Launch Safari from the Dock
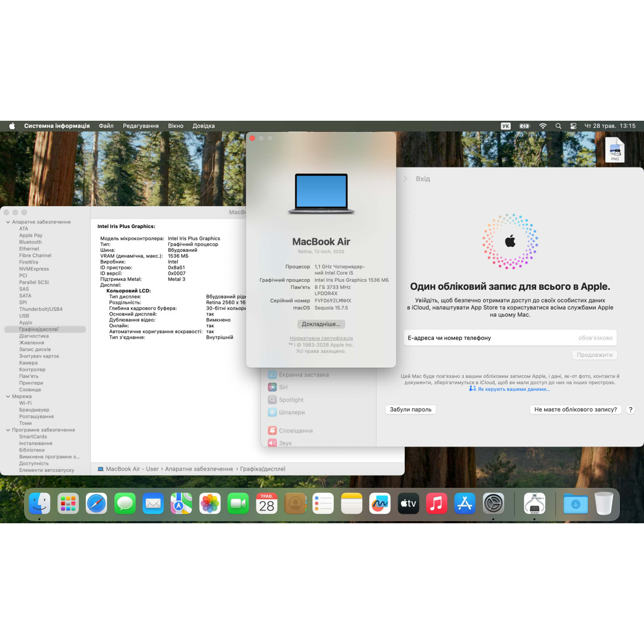644x644 pixels. click(97, 503)
